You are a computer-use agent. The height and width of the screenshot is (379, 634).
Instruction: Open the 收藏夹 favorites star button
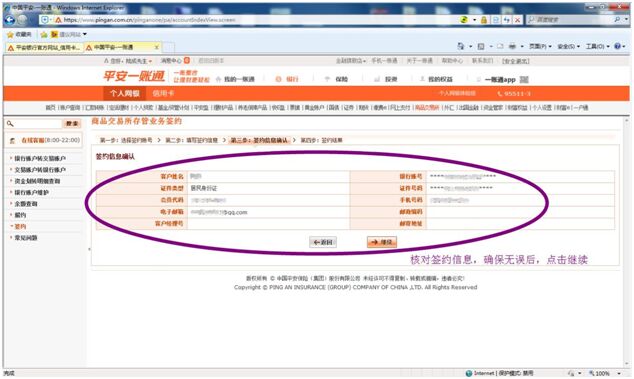tap(19, 34)
